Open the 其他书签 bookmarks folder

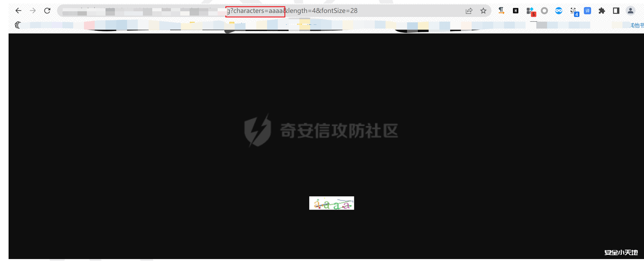[637, 25]
